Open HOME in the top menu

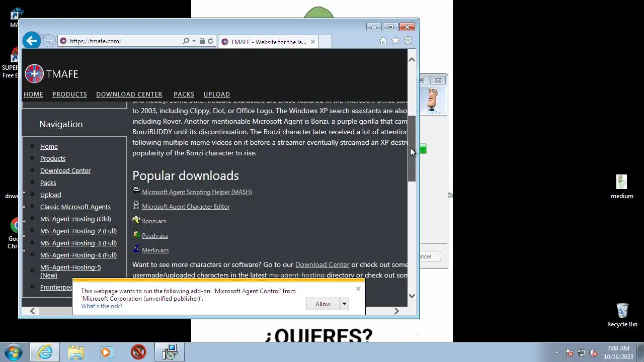point(33,94)
